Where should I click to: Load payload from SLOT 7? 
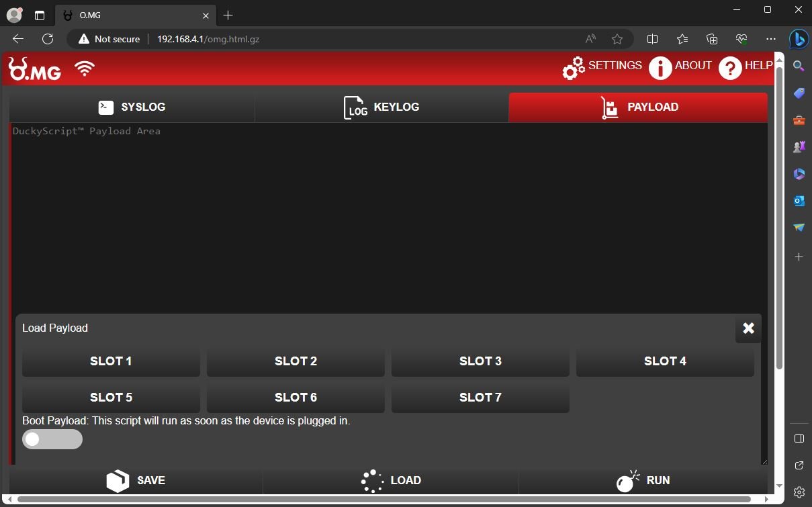pos(480,398)
